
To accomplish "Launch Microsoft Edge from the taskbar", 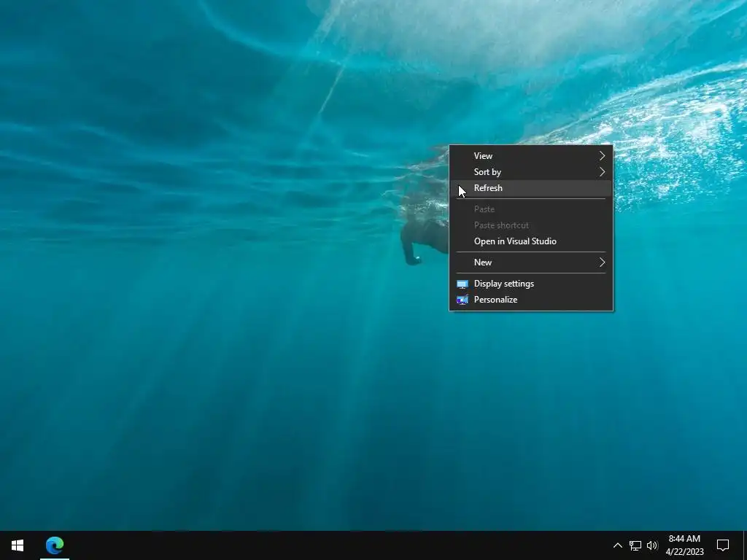I will tap(55, 545).
